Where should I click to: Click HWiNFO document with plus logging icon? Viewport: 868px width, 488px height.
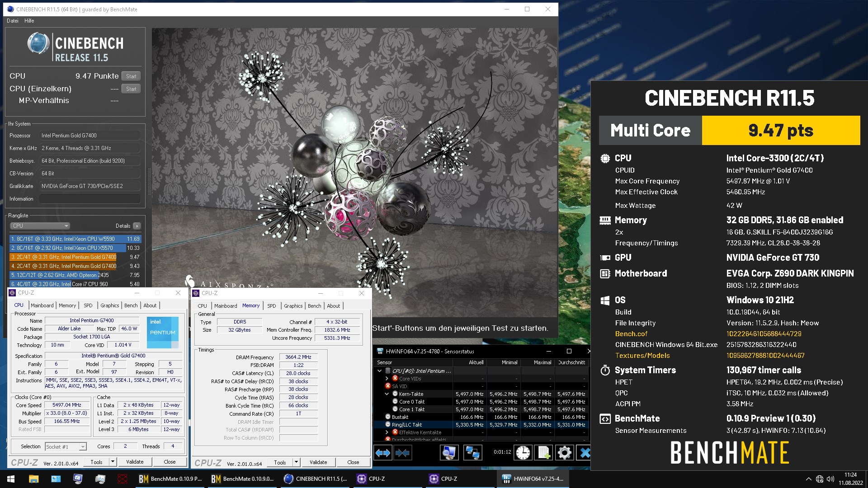(x=544, y=452)
